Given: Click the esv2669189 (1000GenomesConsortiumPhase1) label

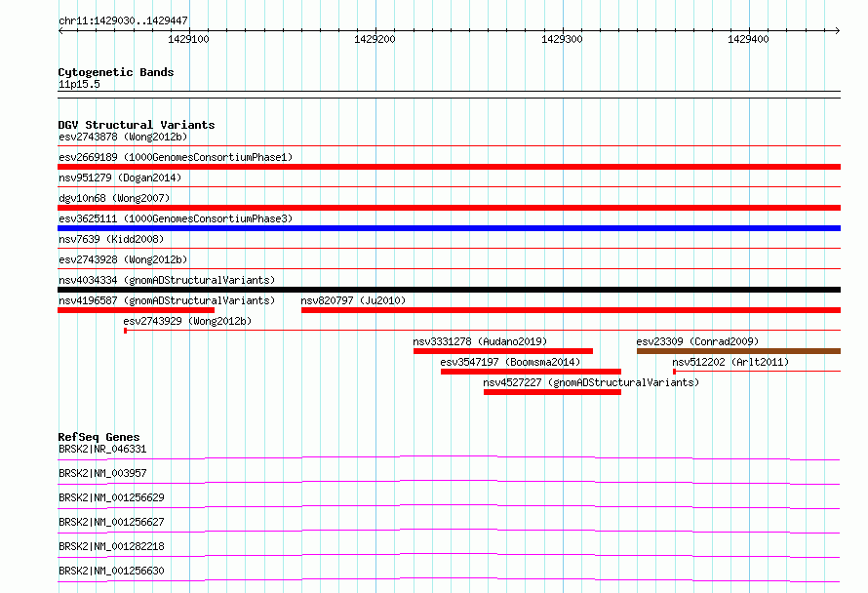Looking at the screenshot, I should click(176, 157).
